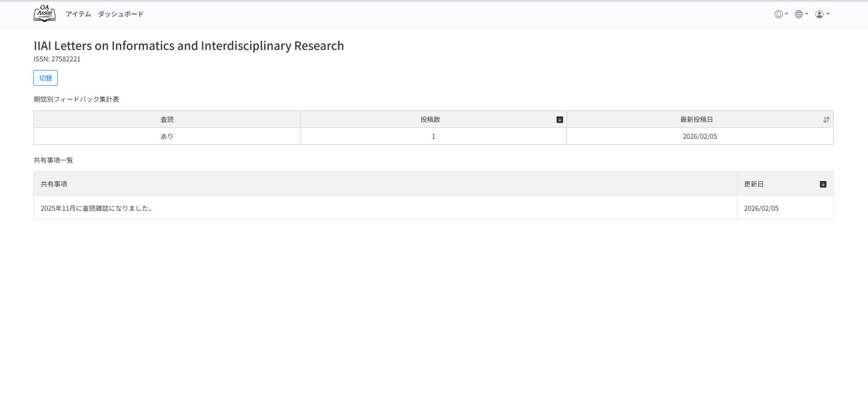Click the OA Assist logo
The width and height of the screenshot is (868, 405).
[44, 14]
